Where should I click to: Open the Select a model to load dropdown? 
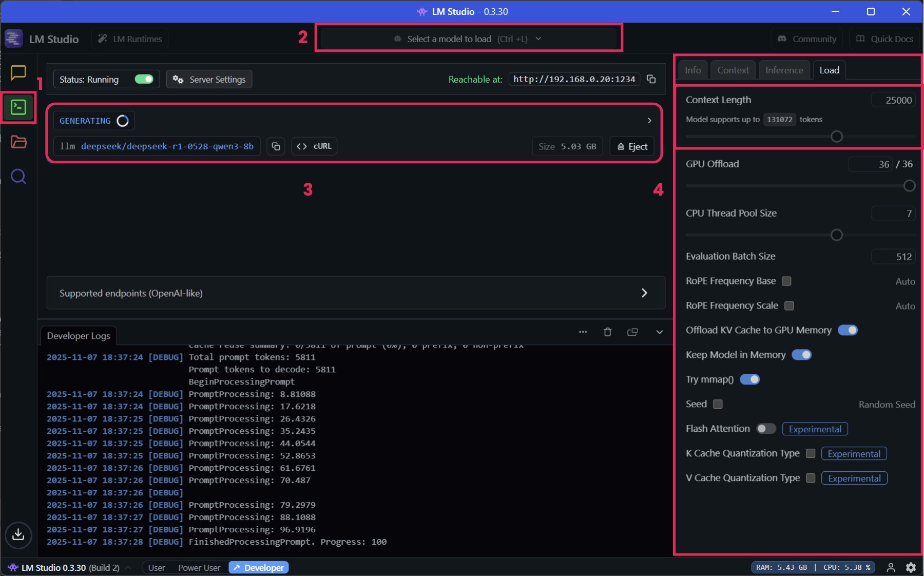tap(468, 38)
